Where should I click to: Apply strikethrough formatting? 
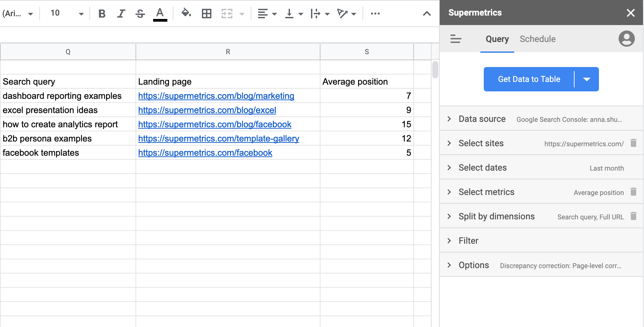coord(140,14)
